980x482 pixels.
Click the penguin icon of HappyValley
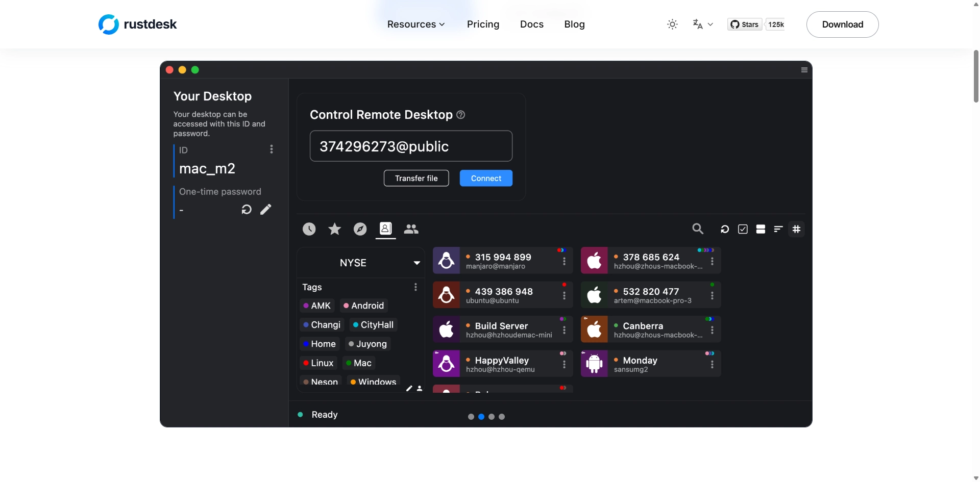(x=446, y=364)
